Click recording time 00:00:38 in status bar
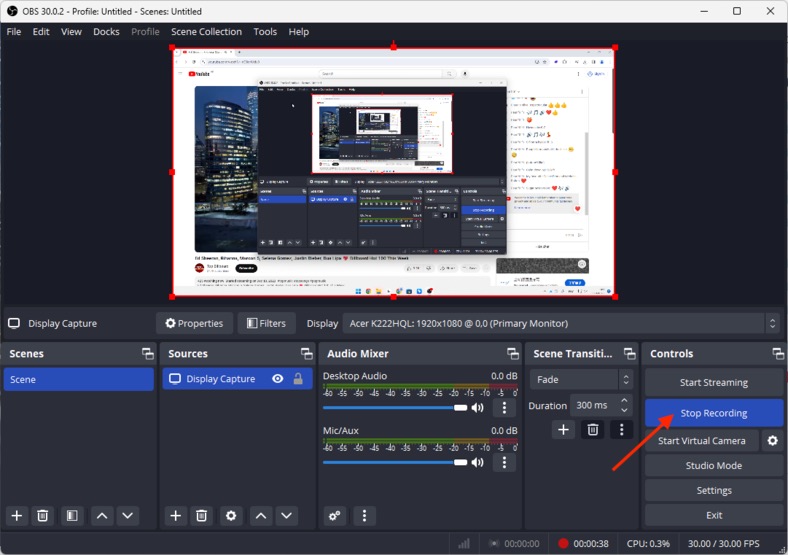788x555 pixels. coord(590,543)
